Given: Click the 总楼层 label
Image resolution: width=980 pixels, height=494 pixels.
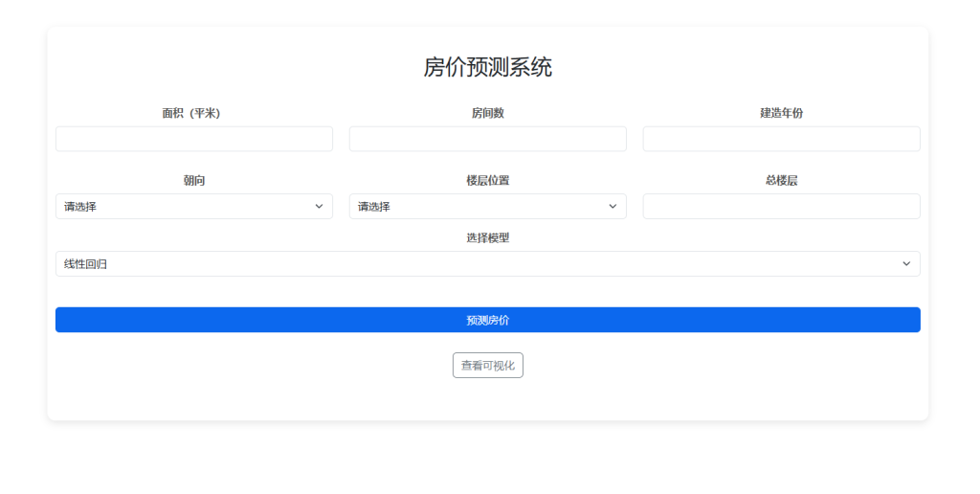Looking at the screenshot, I should pyautogui.click(x=781, y=180).
